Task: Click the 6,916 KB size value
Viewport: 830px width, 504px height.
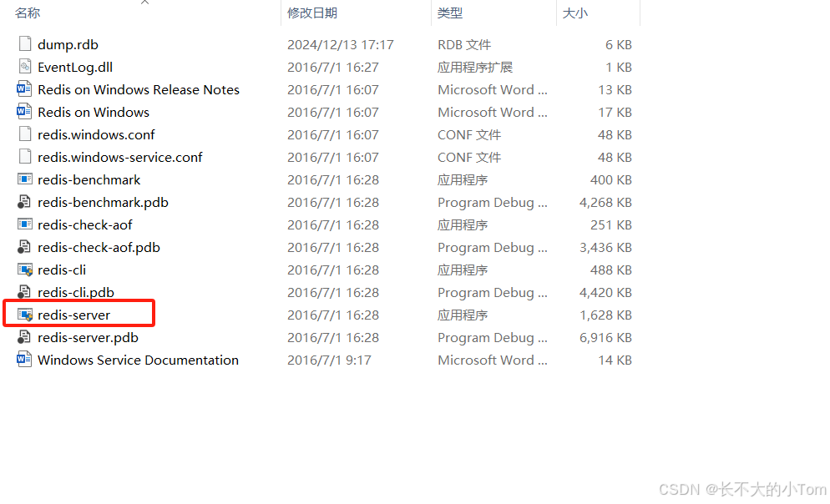Action: (605, 337)
